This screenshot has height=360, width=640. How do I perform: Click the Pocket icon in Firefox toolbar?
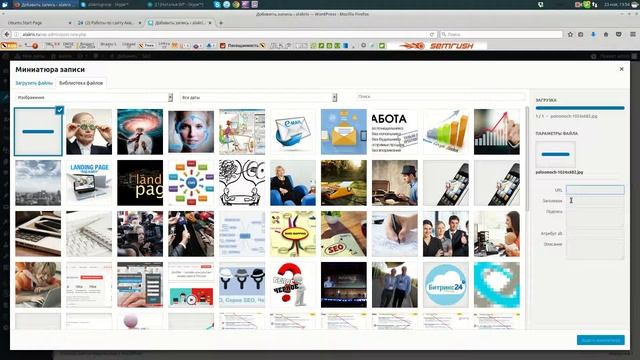pos(619,35)
